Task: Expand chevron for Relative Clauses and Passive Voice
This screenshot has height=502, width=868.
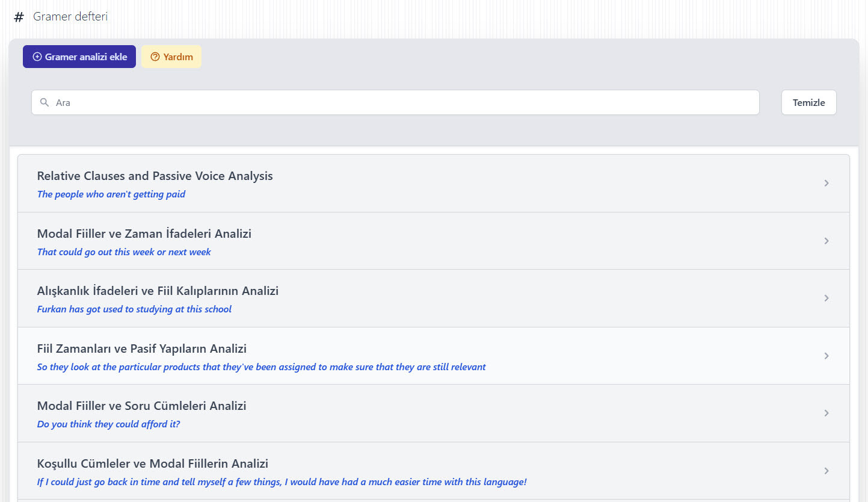Action: point(826,183)
